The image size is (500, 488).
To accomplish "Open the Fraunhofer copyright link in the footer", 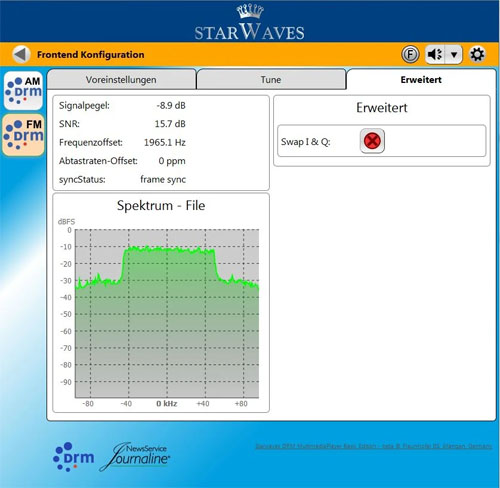I will 374,446.
